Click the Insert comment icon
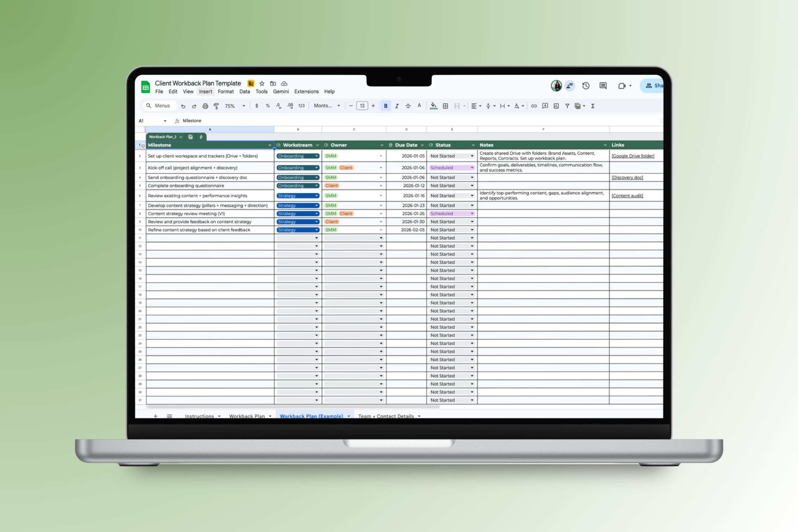The image size is (798, 532). point(545,106)
